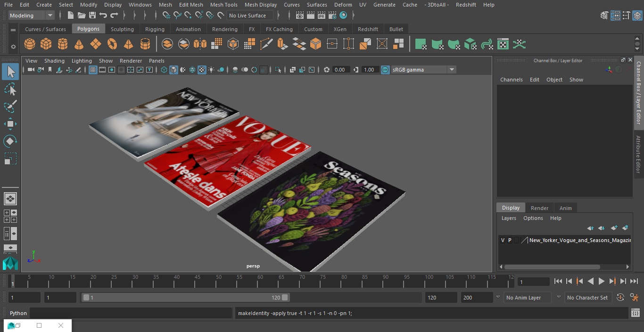Image resolution: width=644 pixels, height=332 pixels.
Task: Create a polygon cone from shelf
Action: pos(79,44)
